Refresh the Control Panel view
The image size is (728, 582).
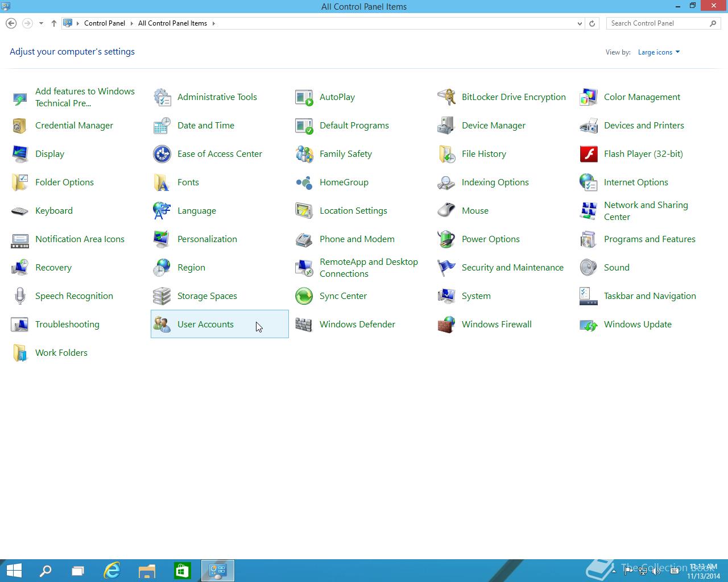tap(592, 23)
